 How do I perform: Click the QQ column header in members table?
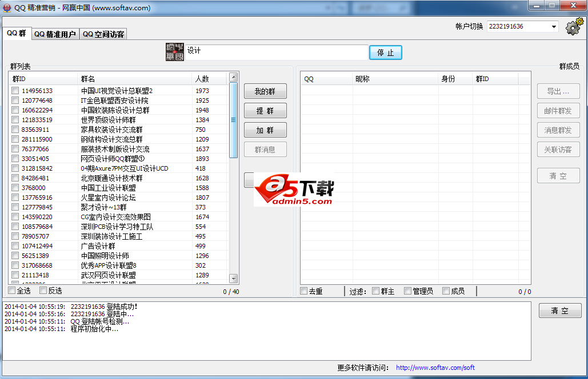click(x=326, y=79)
